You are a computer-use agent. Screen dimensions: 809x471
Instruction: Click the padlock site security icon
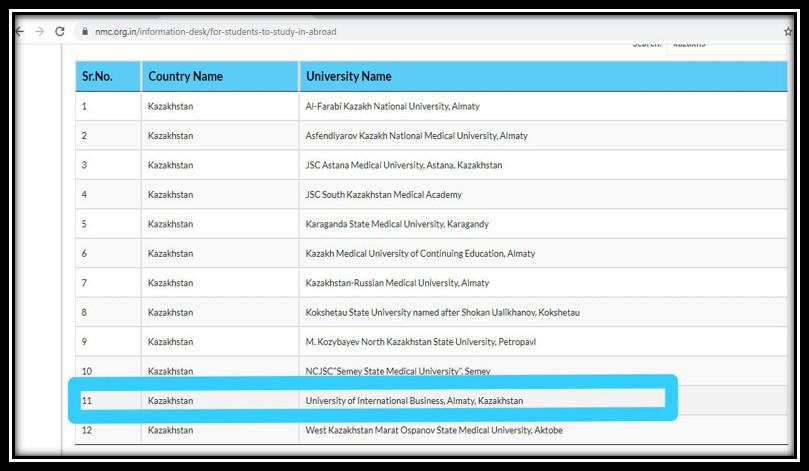click(x=84, y=32)
